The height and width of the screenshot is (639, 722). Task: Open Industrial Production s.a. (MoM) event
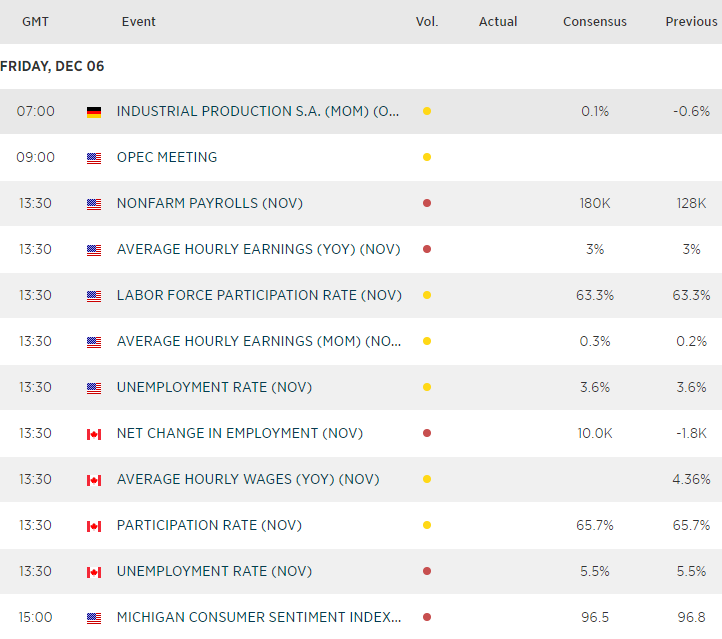tap(258, 112)
